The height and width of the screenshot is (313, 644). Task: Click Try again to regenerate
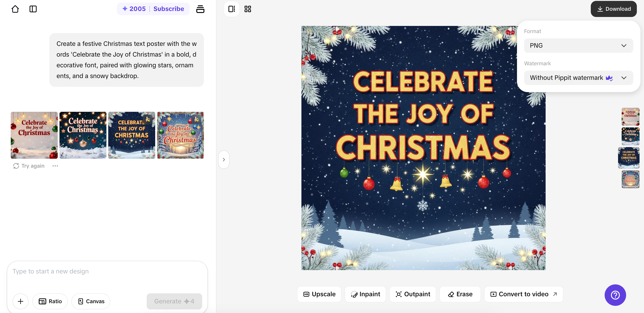[29, 166]
